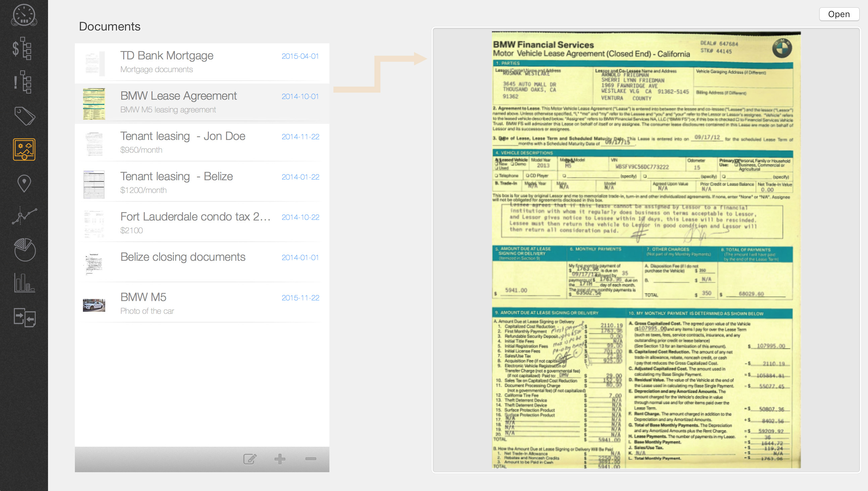Screen dimensions: 868x491
Task: Open the dollar accounts tree icon
Action: pos(22,48)
